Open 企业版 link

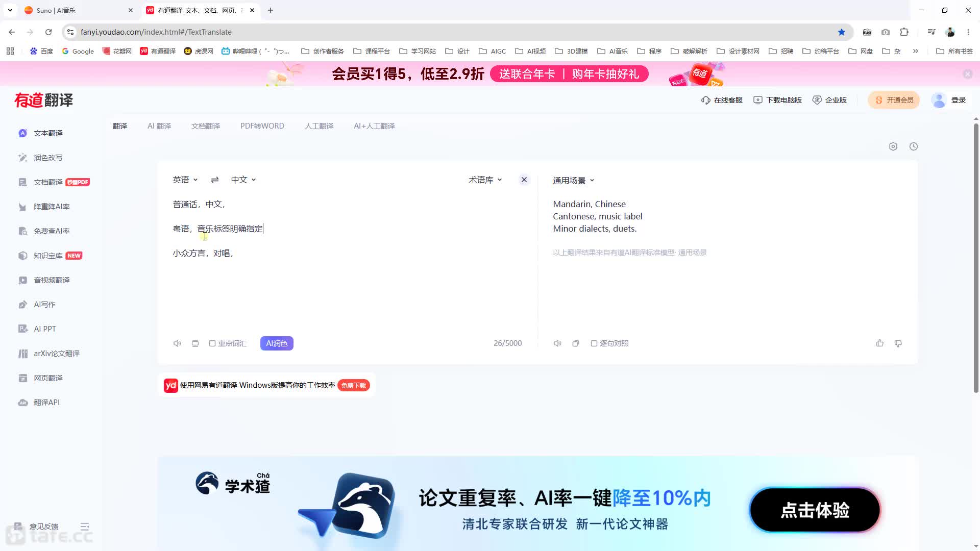[830, 100]
